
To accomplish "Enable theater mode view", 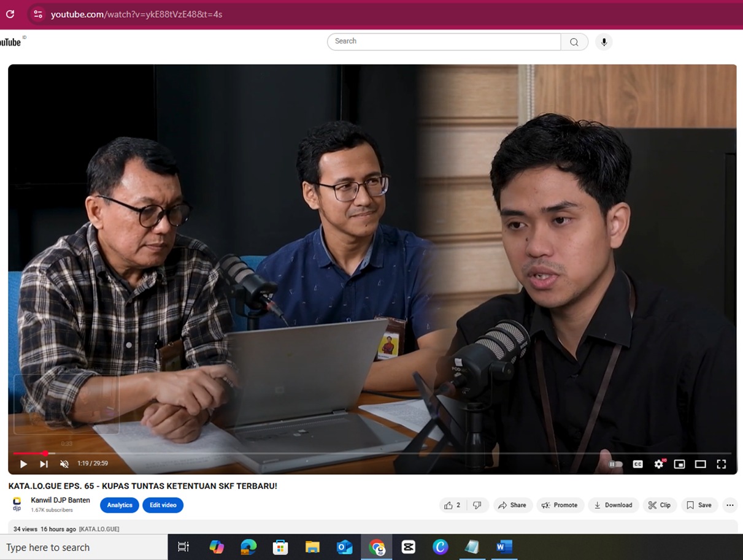I will tap(700, 464).
